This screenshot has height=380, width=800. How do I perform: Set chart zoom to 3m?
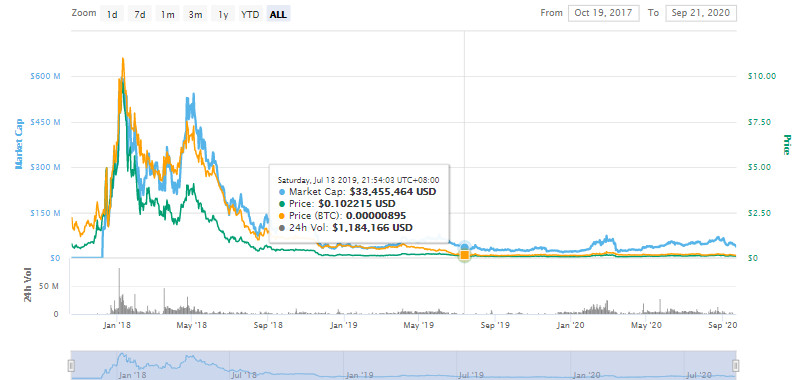195,14
